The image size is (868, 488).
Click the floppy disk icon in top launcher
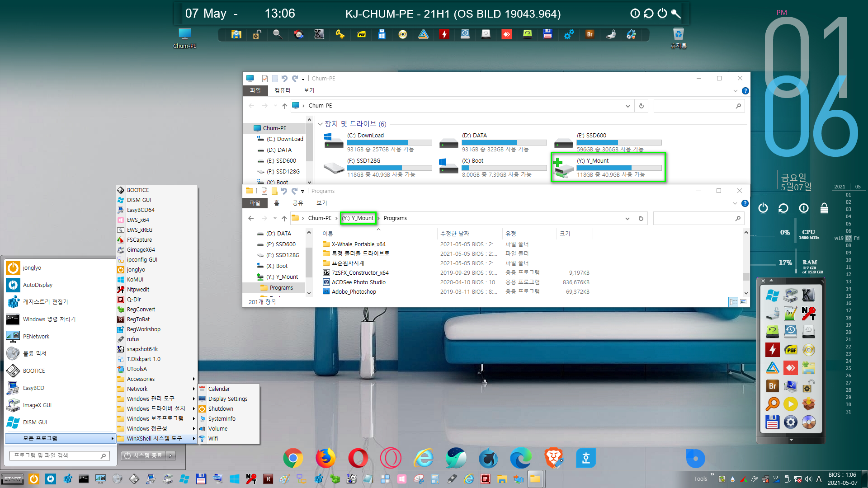pyautogui.click(x=548, y=34)
